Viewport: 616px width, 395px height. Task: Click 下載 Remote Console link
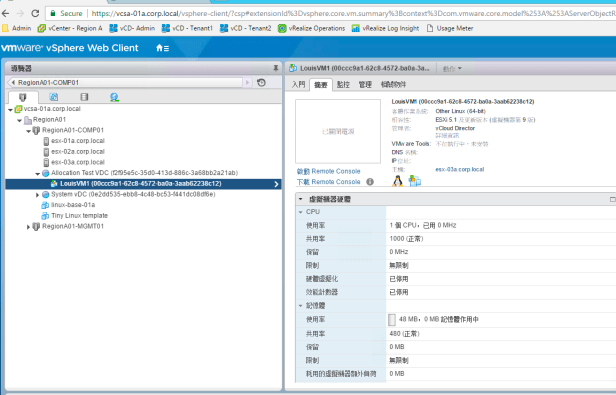pyautogui.click(x=328, y=182)
